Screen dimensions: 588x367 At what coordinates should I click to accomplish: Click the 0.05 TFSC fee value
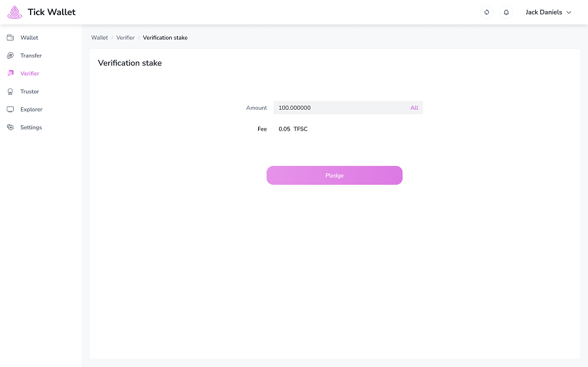293,129
